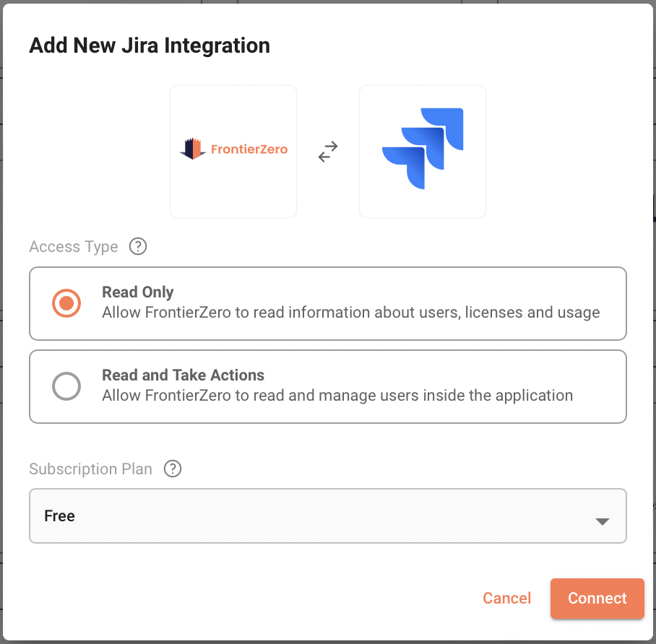Click the "Access Type" field label
Screen dimensions: 656x644
tap(74, 247)
